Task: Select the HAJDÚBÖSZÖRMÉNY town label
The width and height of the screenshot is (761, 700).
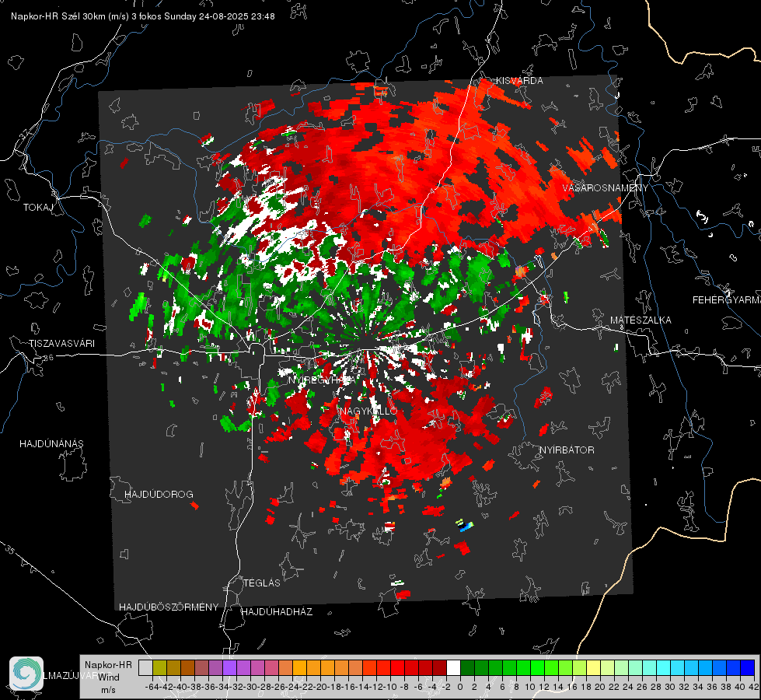Action: 169,607
